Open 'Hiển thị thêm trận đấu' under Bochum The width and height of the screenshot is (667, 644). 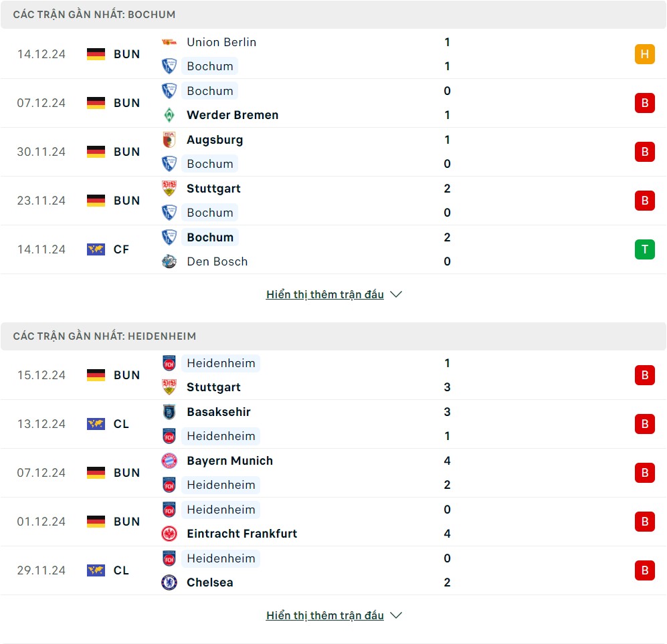point(325,294)
